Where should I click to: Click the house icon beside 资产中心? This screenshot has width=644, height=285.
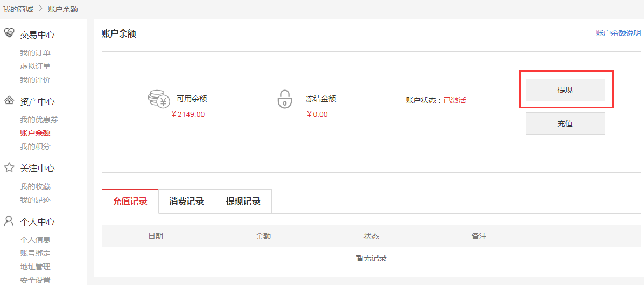9,101
